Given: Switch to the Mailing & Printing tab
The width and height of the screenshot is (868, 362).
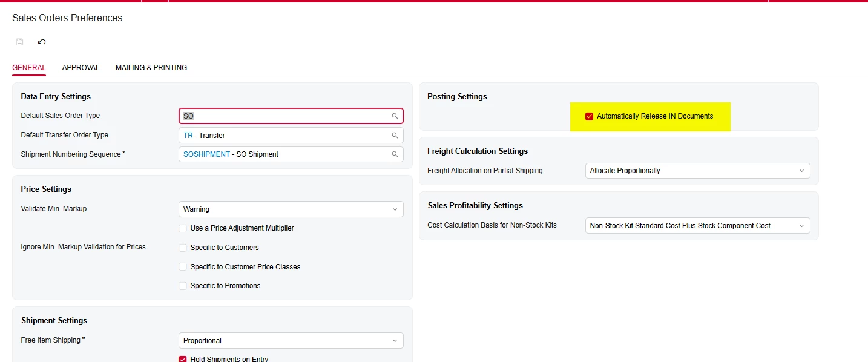Looking at the screenshot, I should (151, 68).
